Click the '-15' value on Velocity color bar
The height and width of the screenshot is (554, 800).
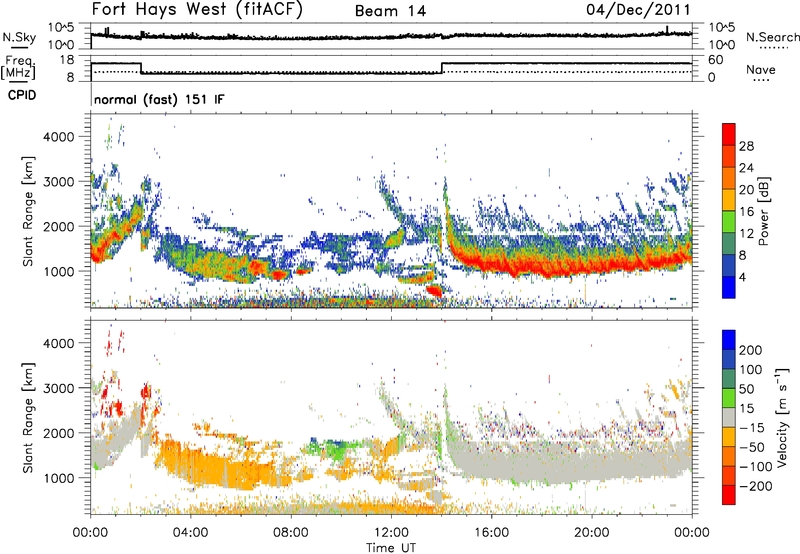752,428
